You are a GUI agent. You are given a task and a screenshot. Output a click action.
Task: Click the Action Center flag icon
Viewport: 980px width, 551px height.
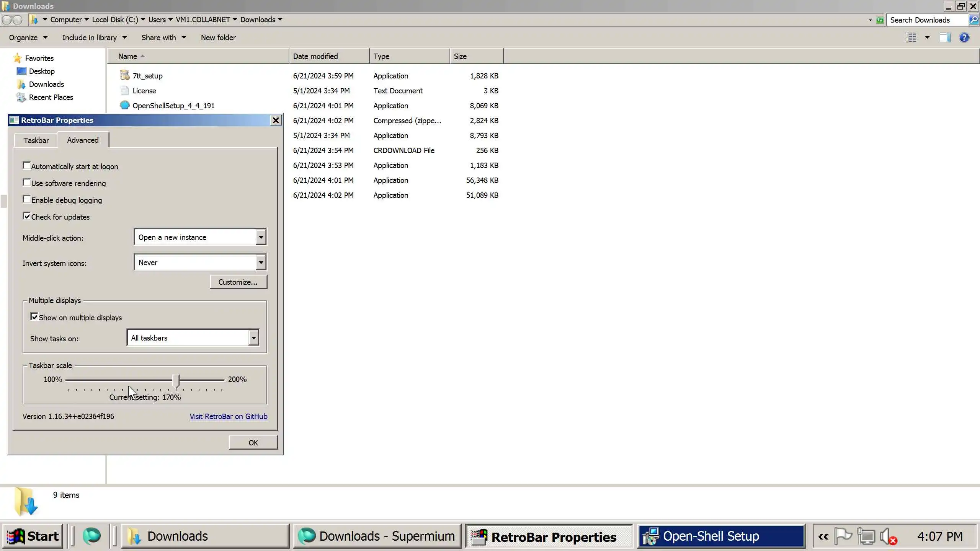point(843,536)
